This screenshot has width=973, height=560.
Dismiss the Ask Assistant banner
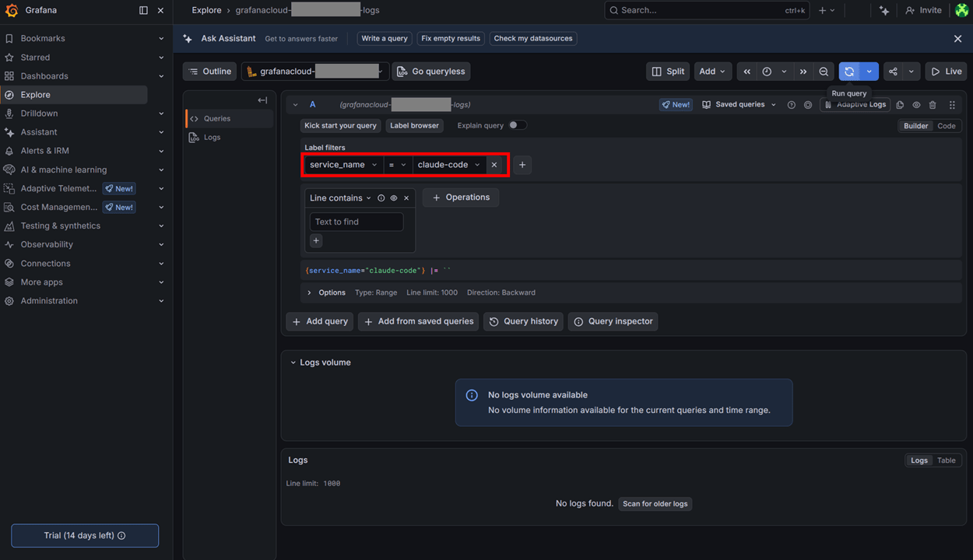pos(958,38)
